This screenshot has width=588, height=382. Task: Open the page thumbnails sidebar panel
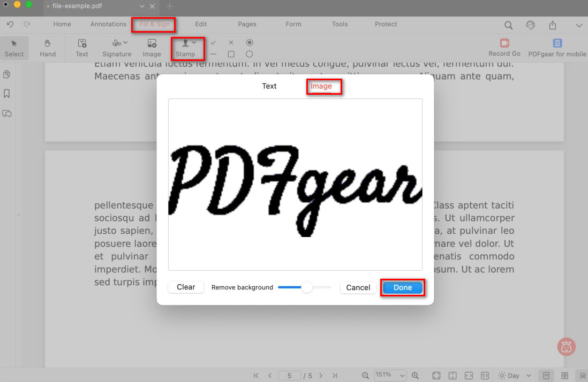click(x=7, y=74)
